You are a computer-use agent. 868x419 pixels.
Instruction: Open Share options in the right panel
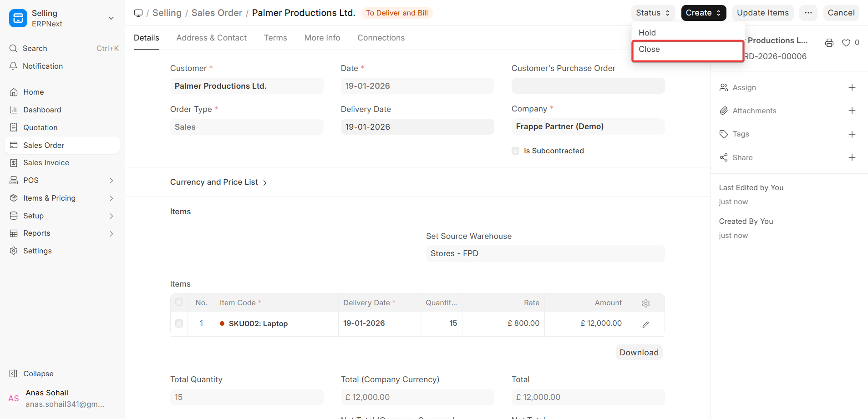(744, 157)
